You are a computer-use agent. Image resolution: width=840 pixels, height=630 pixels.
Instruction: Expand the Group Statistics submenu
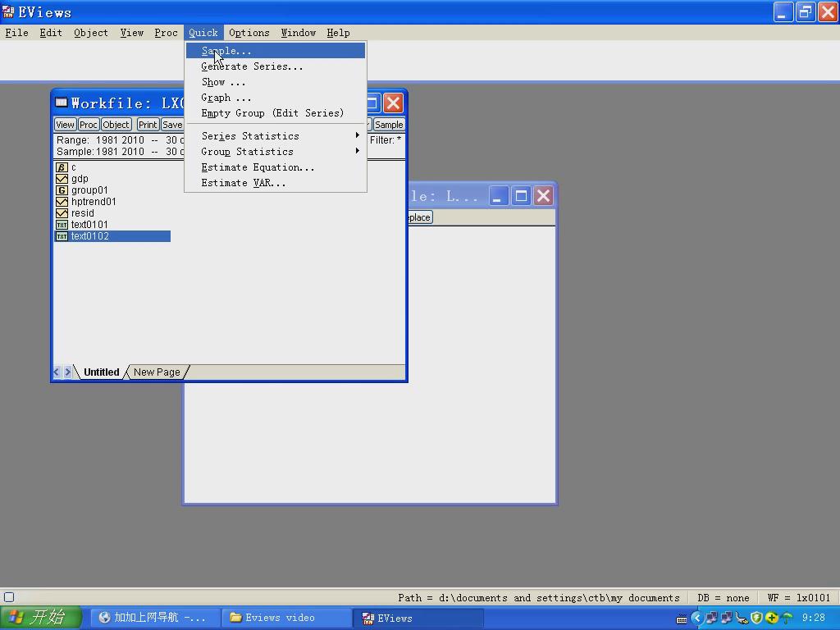click(276, 152)
